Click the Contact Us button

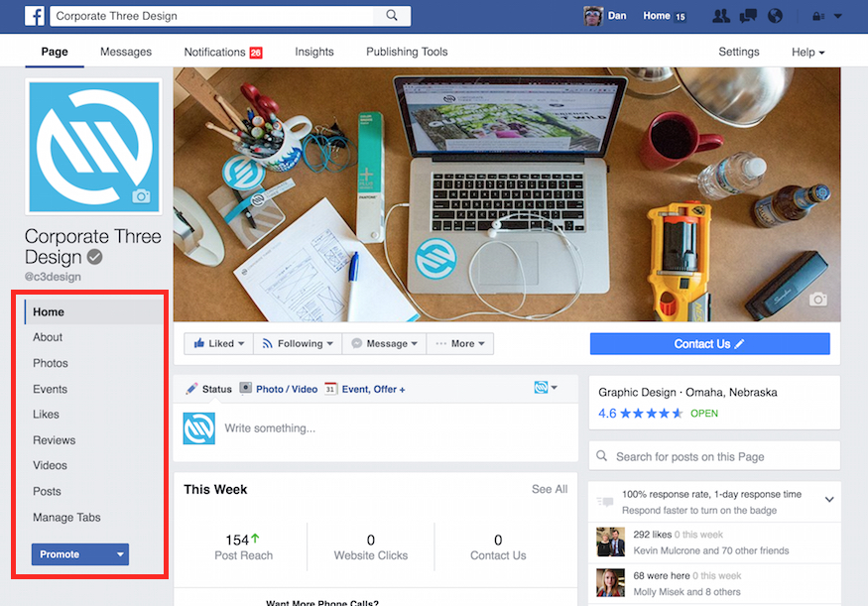pos(709,344)
